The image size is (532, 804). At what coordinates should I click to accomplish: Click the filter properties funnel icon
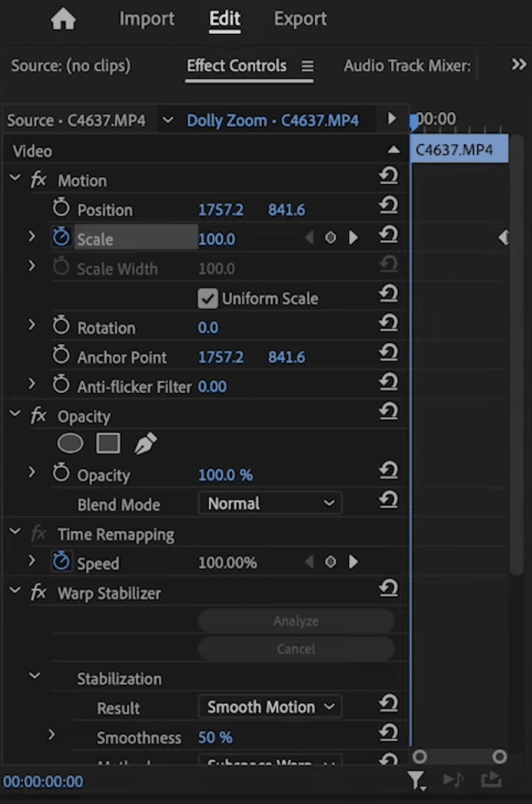click(417, 780)
